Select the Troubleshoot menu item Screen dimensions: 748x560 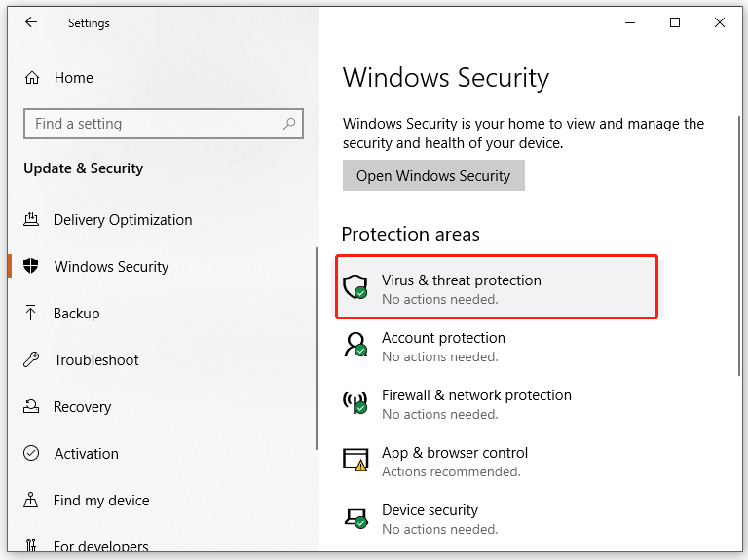click(96, 360)
